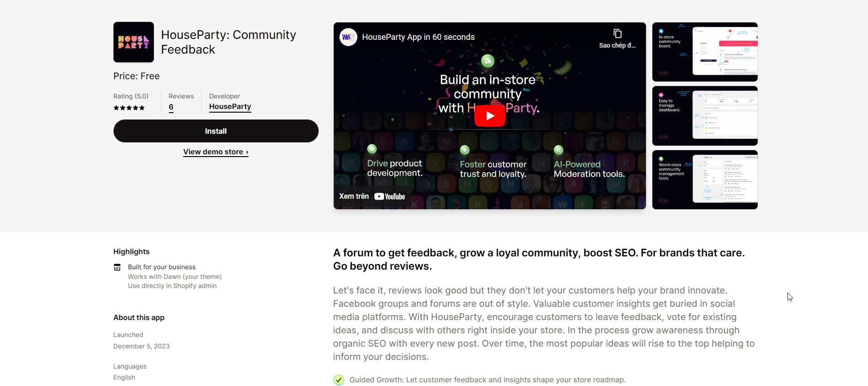Click the HouseParty: Community Feedback title
868x386 pixels.
coord(228,42)
